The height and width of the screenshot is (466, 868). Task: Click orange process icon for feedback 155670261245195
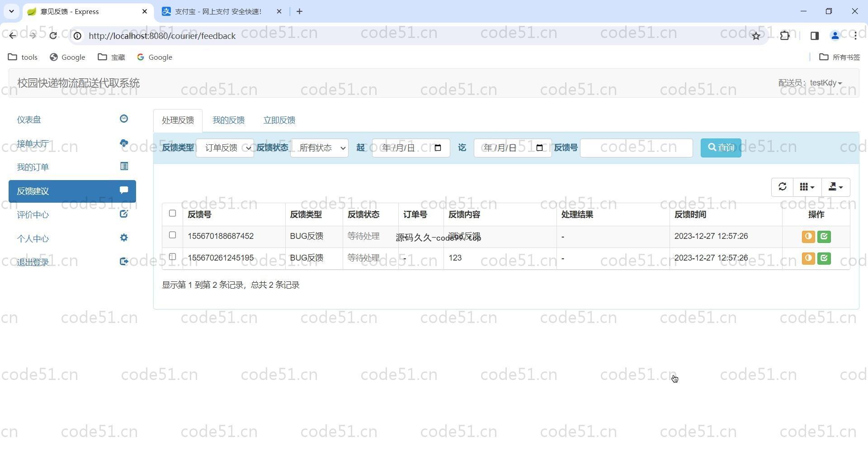click(x=808, y=258)
